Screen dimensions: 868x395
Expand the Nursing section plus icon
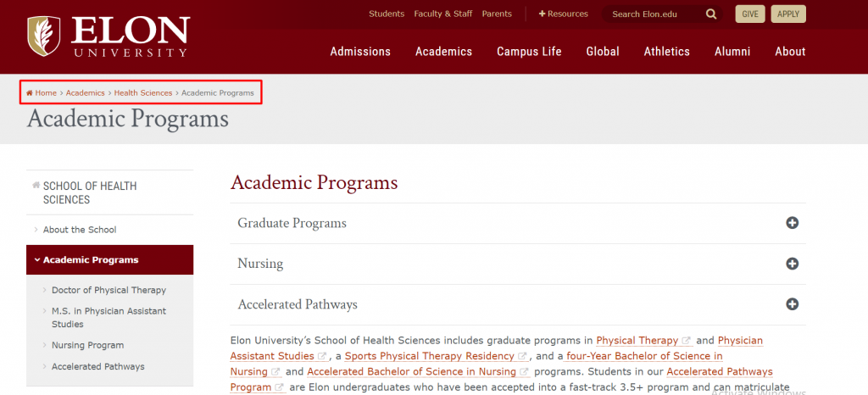pos(793,264)
